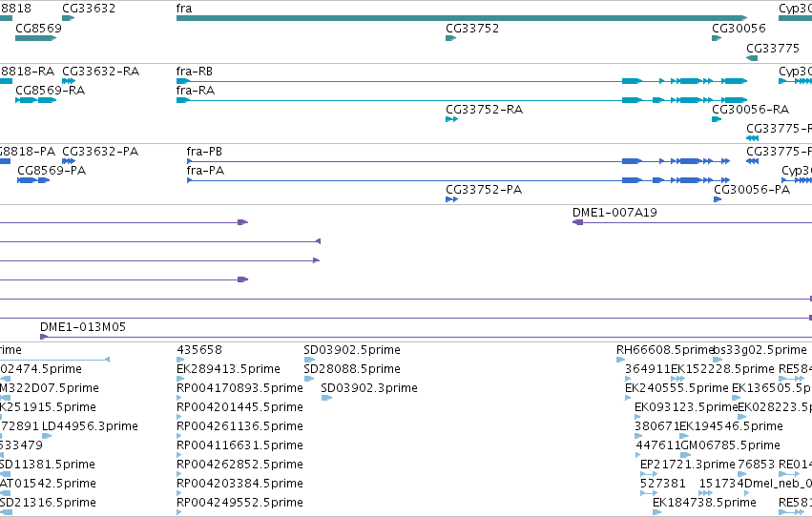Click the CG33632-RA transcript glyph
This screenshot has height=517, width=812.
click(69, 81)
